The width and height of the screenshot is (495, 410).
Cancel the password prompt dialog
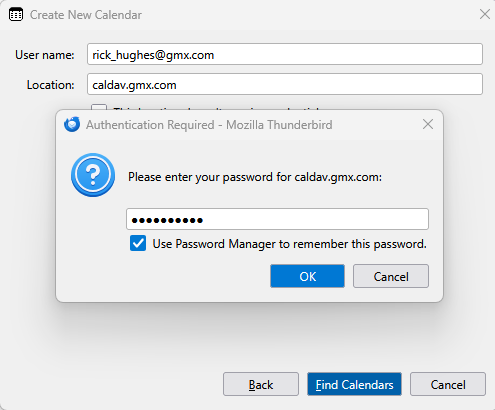(x=391, y=276)
